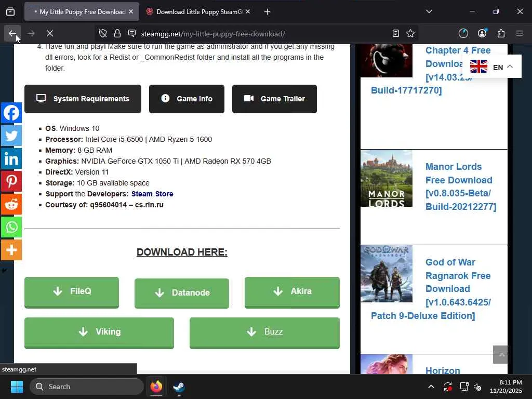Open network display tray icon
532x399 pixels.
(x=464, y=387)
